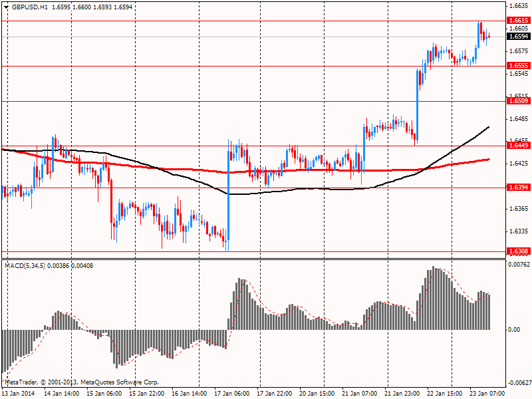The image size is (532, 399).
Task: Click the MetaTrader MetaQuotes copyright text
Action: click(x=82, y=382)
